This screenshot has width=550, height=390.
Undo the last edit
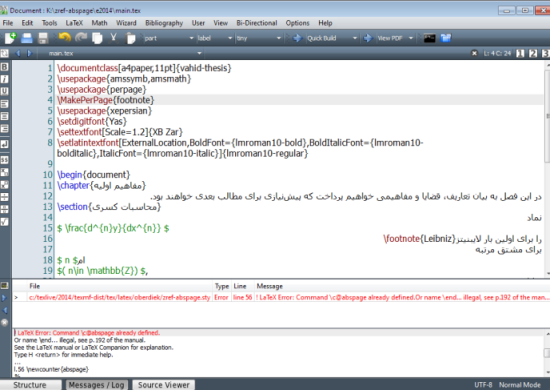(x=65, y=37)
